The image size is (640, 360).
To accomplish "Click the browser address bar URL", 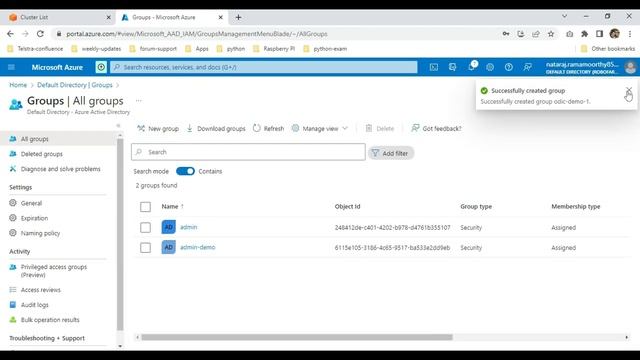I will tap(197, 34).
